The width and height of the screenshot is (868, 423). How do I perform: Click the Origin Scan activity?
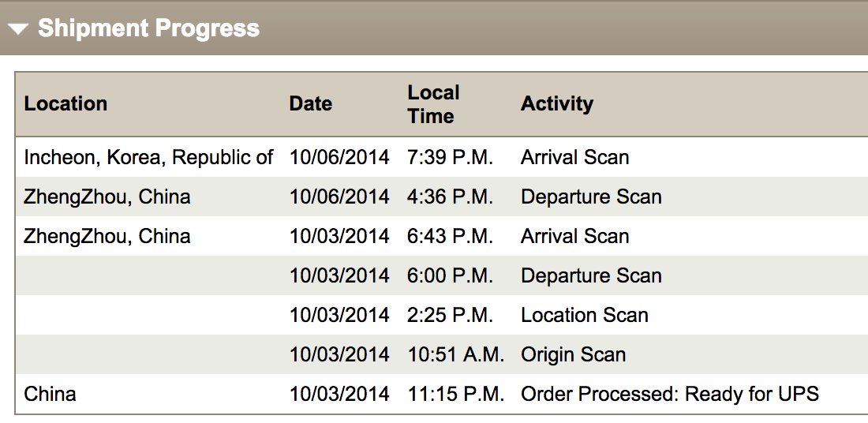[574, 354]
